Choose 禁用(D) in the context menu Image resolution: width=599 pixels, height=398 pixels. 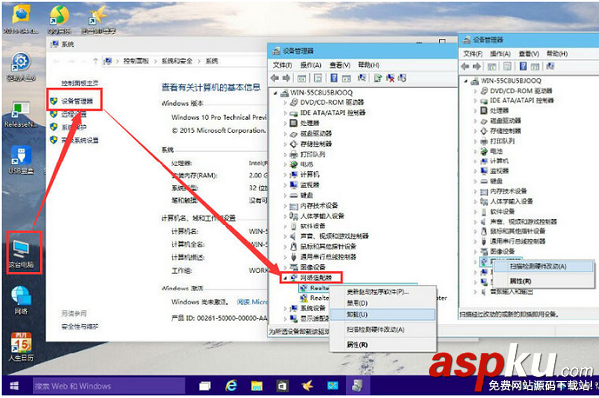tap(382, 303)
